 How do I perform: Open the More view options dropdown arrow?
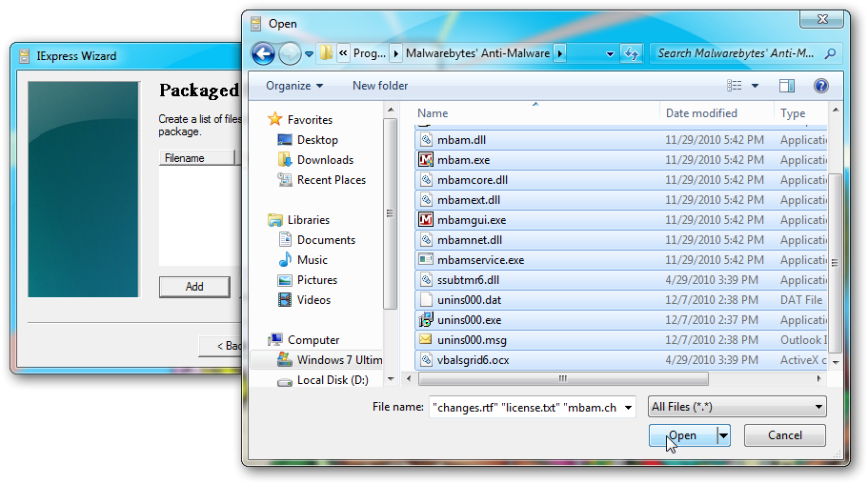pos(755,86)
